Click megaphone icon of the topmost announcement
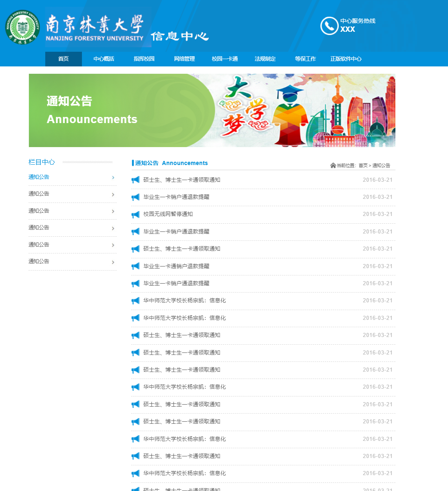The height and width of the screenshot is (491, 448). coord(135,180)
